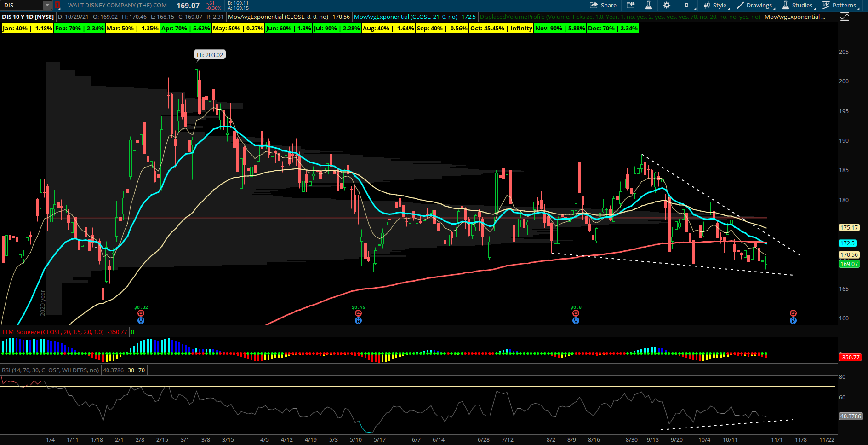Click the blue bulb event icon near 2/8
Screen dimensions: 868x445
(x=141, y=320)
